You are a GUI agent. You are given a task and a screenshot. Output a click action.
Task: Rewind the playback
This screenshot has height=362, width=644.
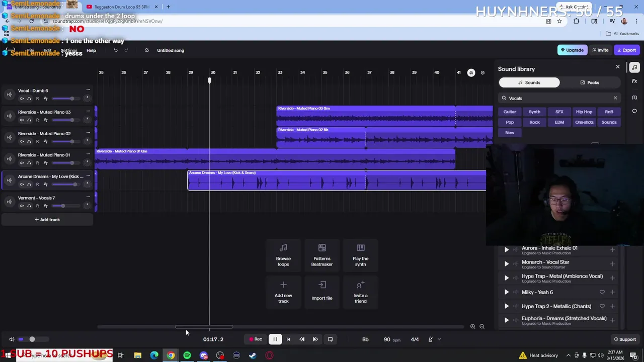(x=302, y=339)
